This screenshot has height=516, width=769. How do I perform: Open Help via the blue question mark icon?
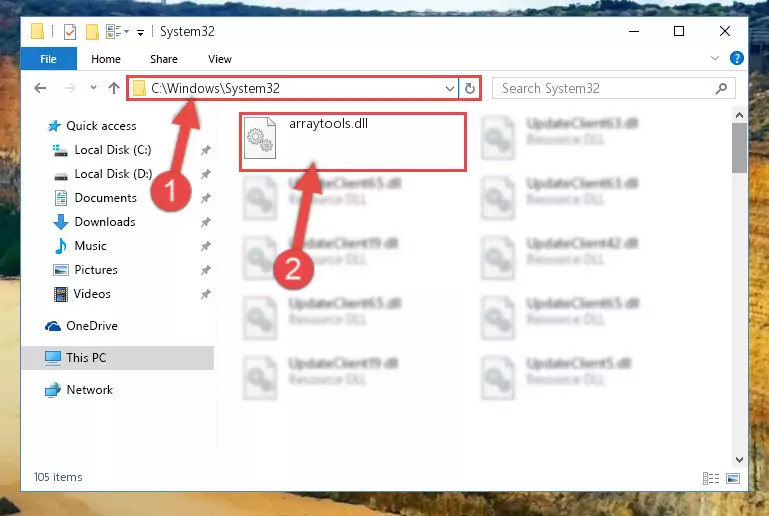pos(736,58)
